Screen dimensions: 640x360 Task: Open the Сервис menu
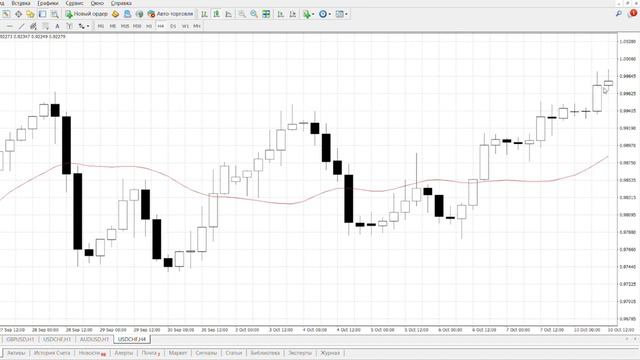[74, 3]
